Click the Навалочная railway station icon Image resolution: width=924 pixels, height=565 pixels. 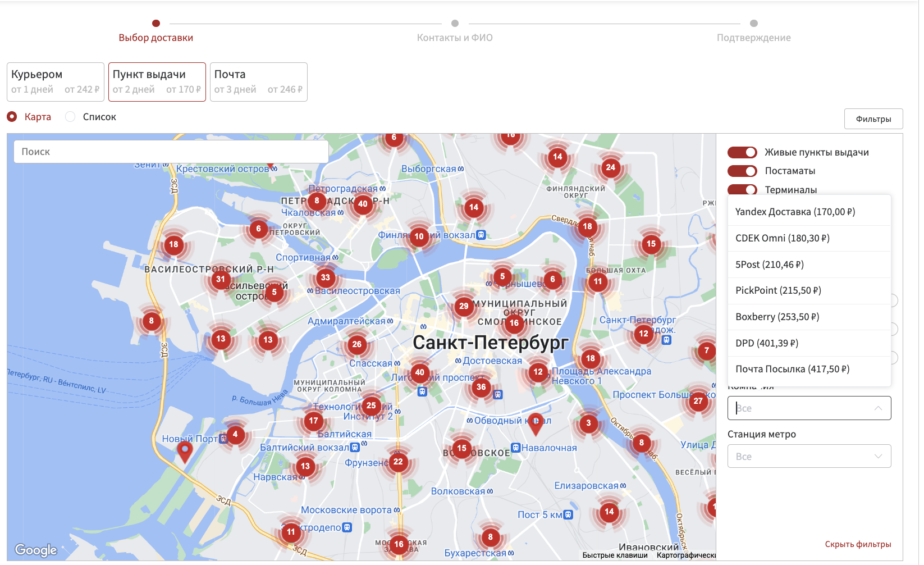tap(515, 448)
